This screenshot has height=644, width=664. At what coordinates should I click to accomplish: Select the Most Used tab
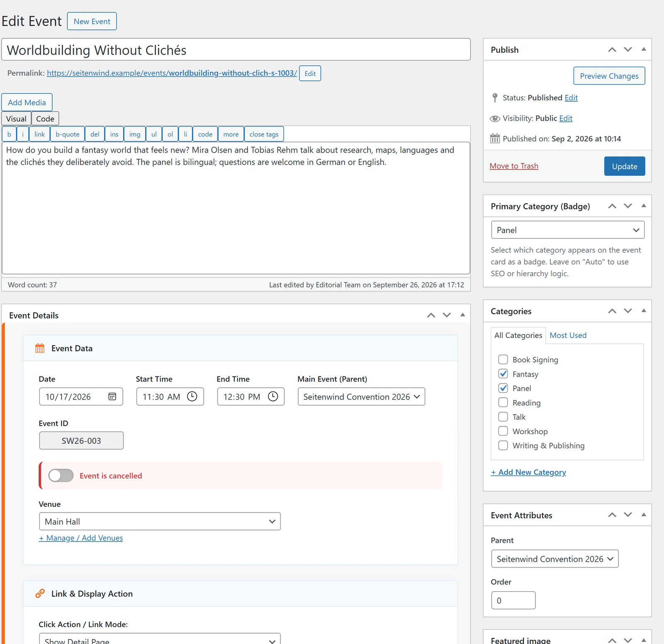pos(568,335)
